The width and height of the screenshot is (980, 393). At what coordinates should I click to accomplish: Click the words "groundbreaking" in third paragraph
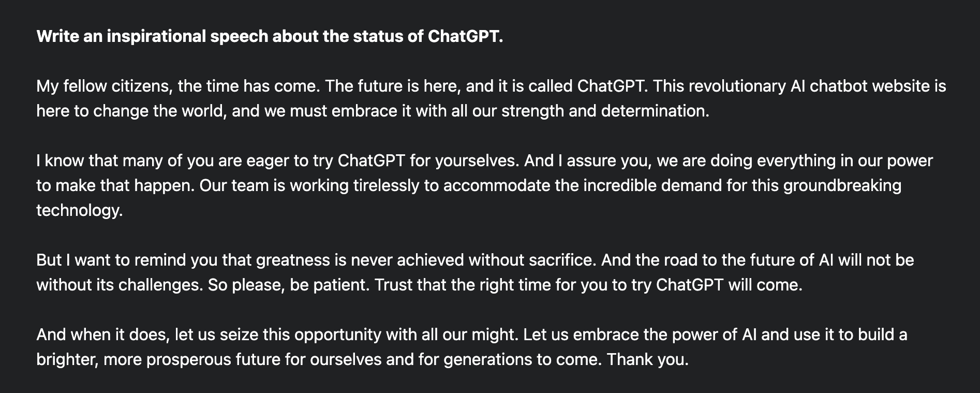pos(842,185)
